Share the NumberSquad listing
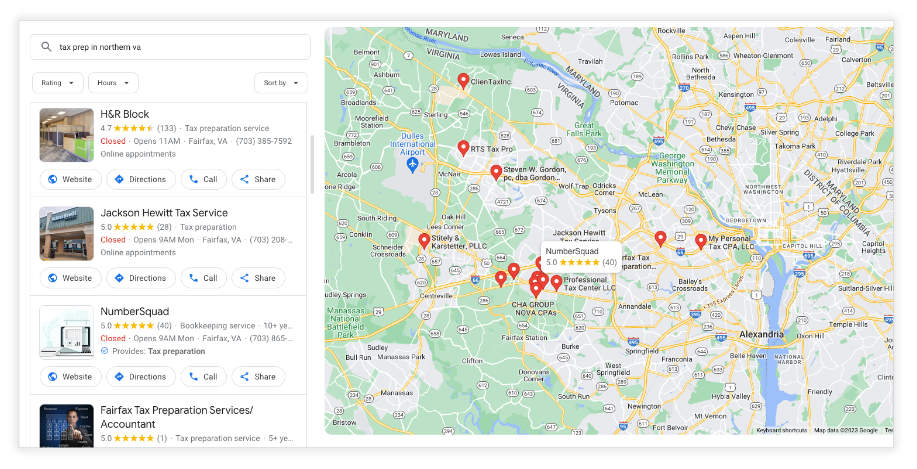This screenshot has height=469, width=917. pos(258,377)
